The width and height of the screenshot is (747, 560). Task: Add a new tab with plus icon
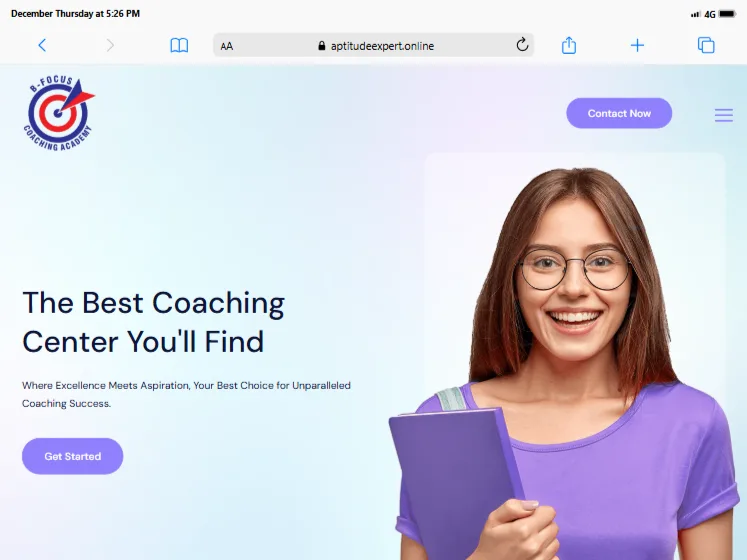637,45
